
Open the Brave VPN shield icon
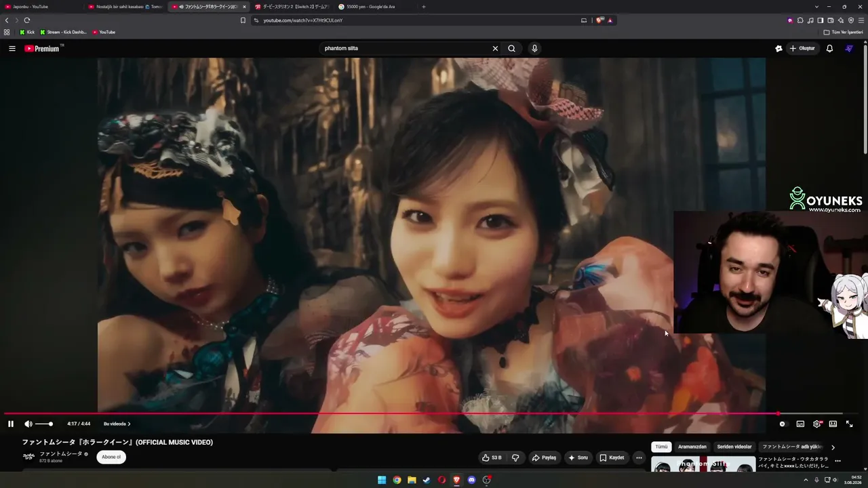click(x=851, y=20)
